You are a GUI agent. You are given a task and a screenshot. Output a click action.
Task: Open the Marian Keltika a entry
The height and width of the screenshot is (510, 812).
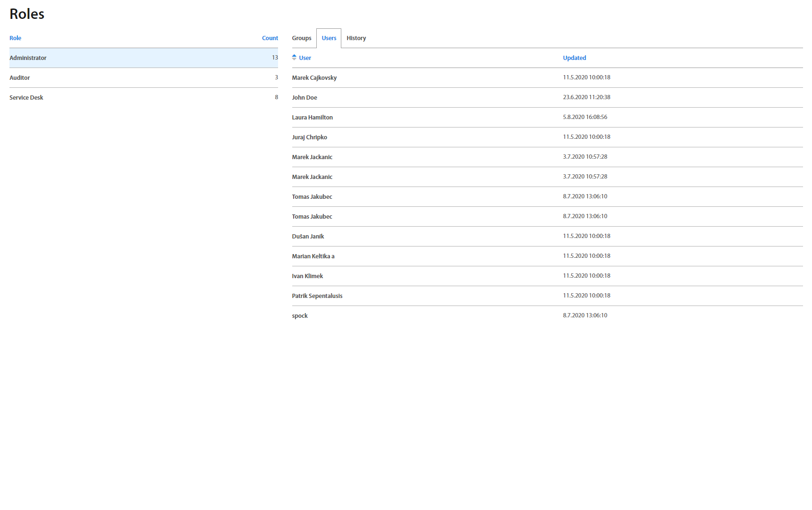coord(313,256)
